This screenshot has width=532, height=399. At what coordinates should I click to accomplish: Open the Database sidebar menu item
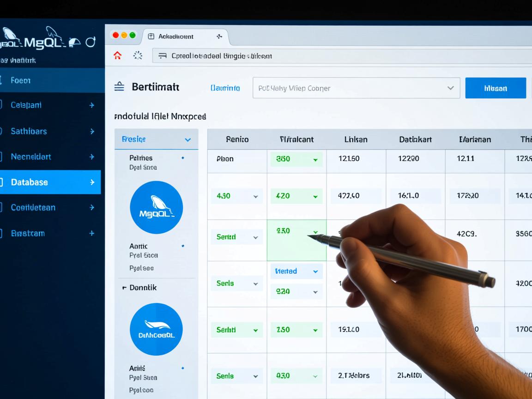point(50,182)
